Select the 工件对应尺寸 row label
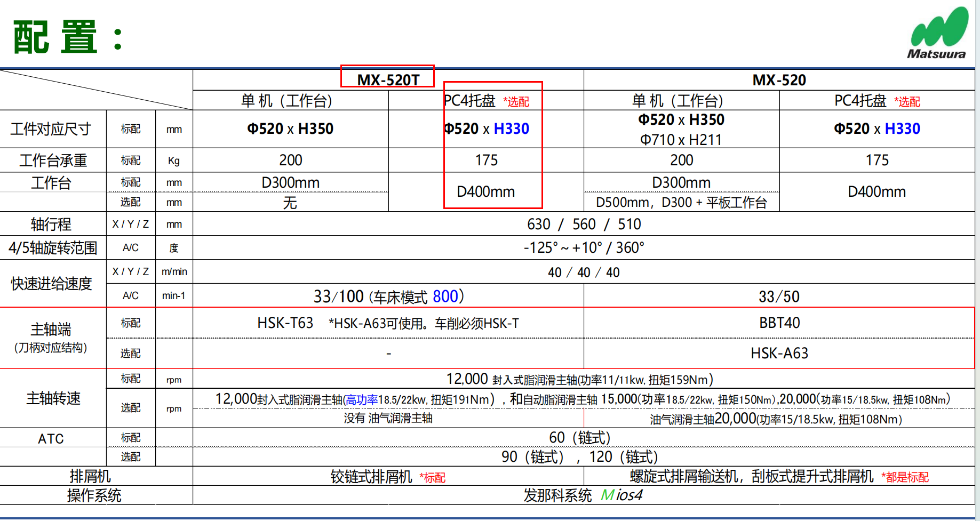980x521 pixels. pyautogui.click(x=51, y=129)
